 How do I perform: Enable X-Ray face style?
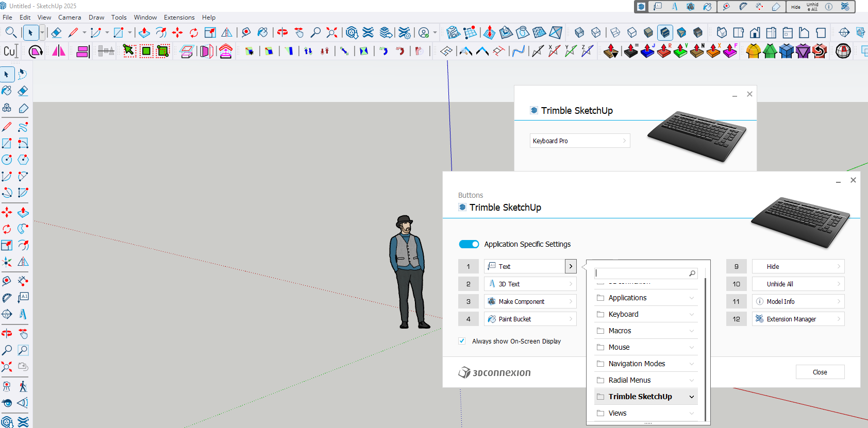[579, 32]
